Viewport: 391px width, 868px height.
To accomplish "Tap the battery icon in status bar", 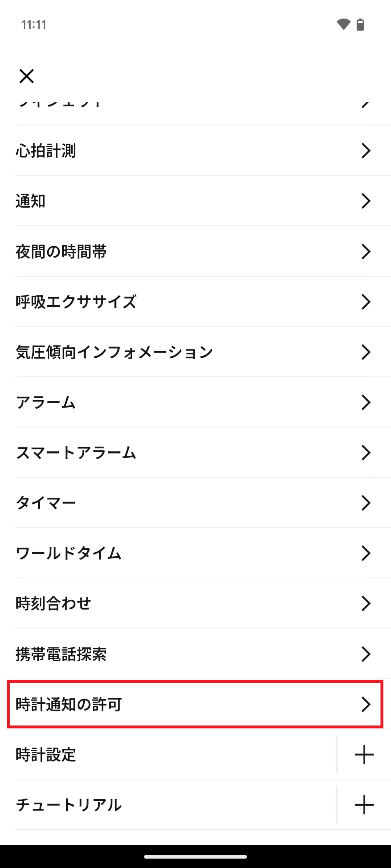I will click(x=360, y=25).
